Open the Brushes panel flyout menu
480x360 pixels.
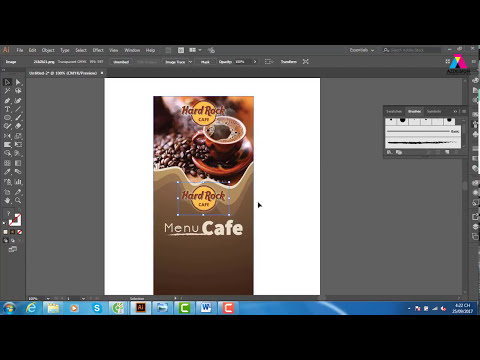tap(464, 111)
